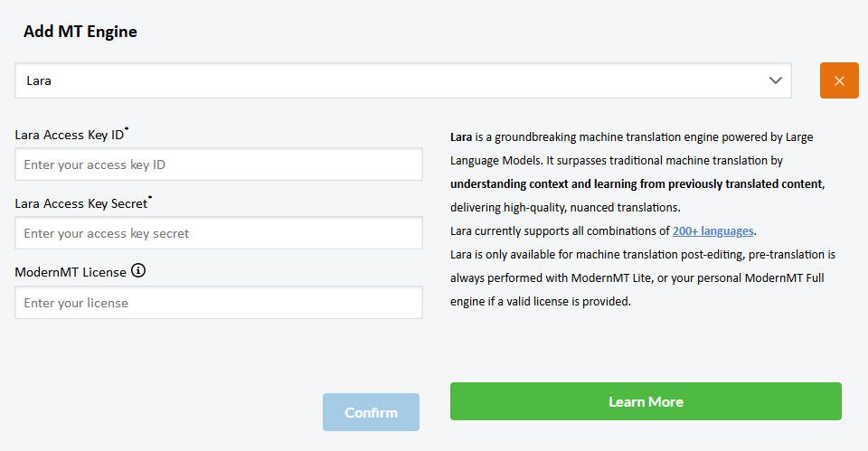The width and height of the screenshot is (868, 451).
Task: Open the 200+ languages link
Action: click(713, 230)
